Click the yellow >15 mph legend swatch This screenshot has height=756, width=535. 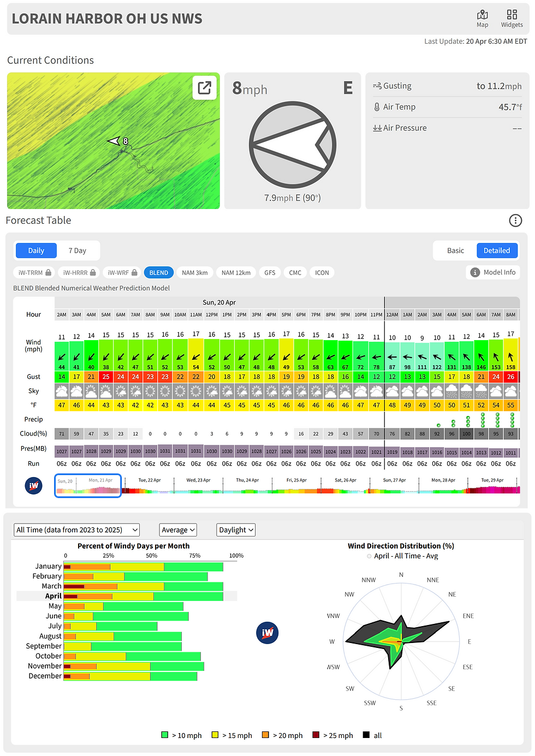tap(216, 735)
